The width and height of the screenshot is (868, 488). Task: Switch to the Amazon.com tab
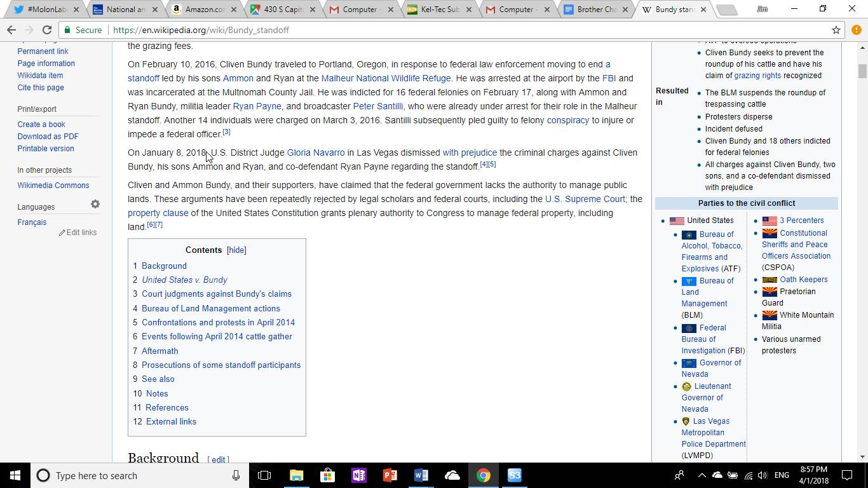click(x=203, y=10)
